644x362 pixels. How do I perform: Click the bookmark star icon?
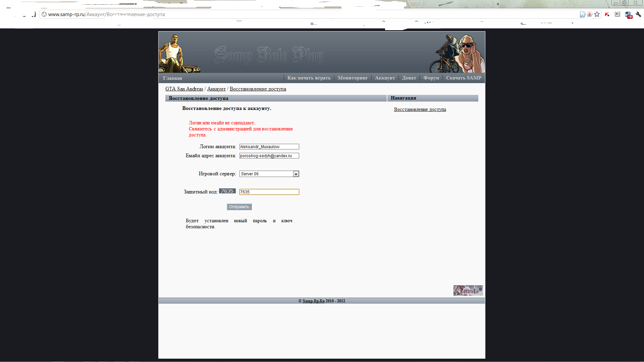click(597, 14)
